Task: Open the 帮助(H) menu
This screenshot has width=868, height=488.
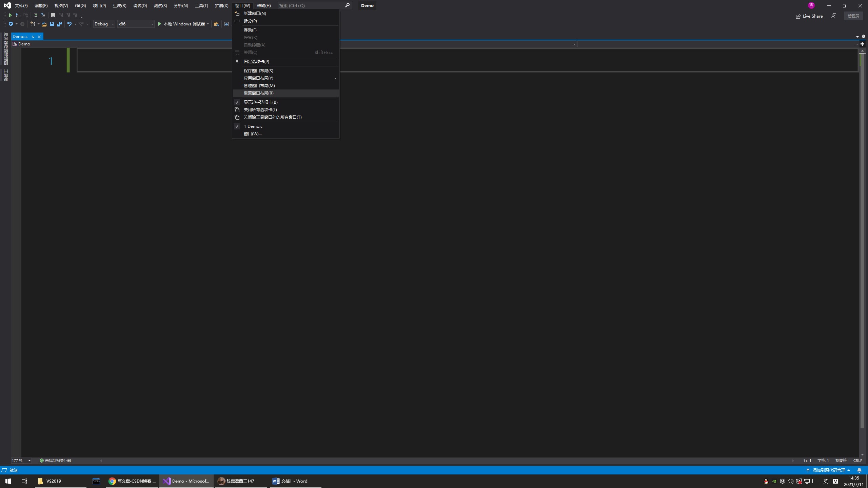Action: pos(263,5)
